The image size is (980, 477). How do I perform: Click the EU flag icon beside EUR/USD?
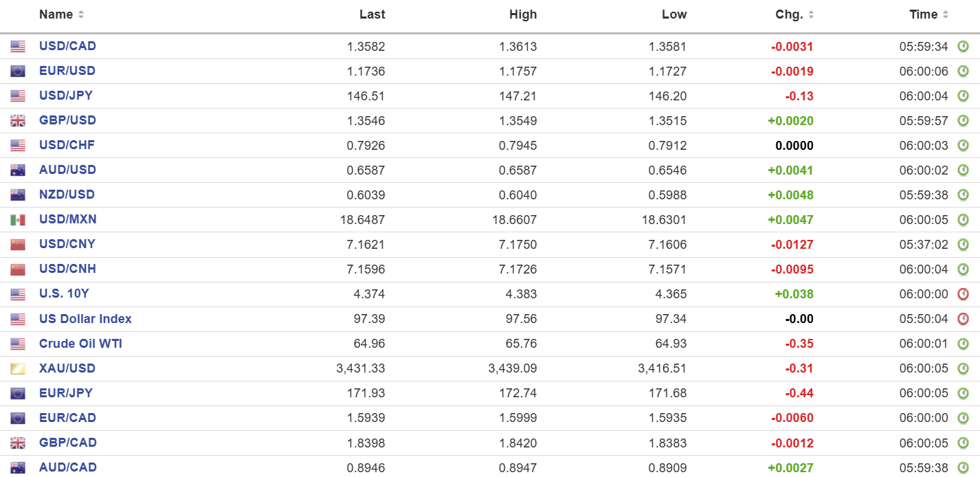point(18,71)
